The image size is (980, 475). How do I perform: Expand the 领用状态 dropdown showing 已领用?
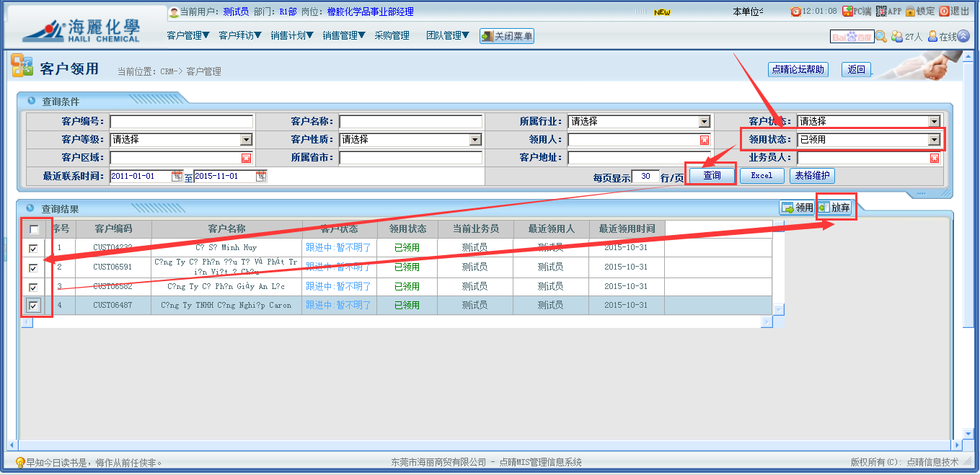tap(934, 140)
